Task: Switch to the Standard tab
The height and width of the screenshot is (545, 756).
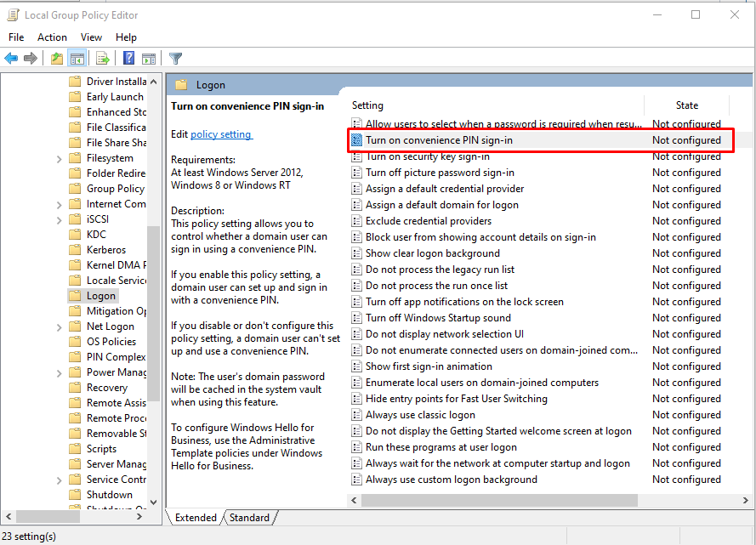Action: [x=250, y=517]
